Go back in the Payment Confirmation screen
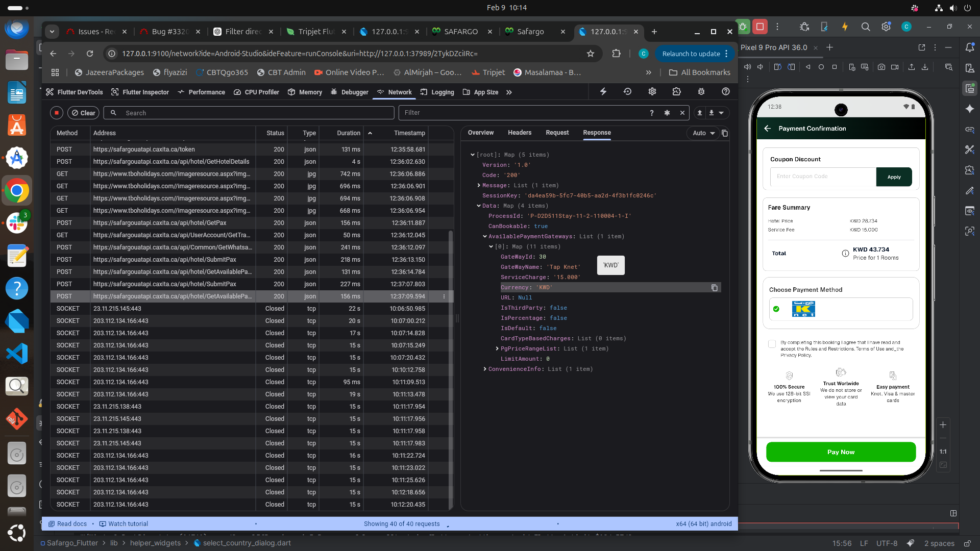The image size is (980, 551). coord(768,129)
